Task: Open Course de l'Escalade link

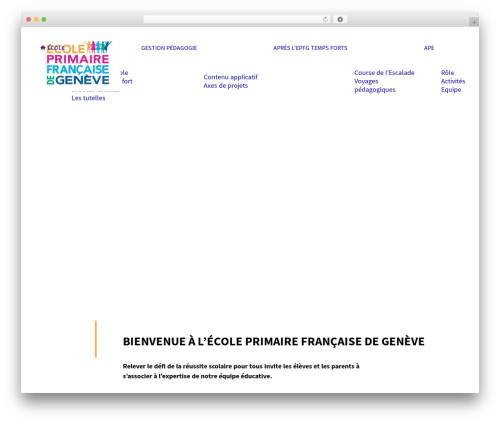Action: pos(384,73)
